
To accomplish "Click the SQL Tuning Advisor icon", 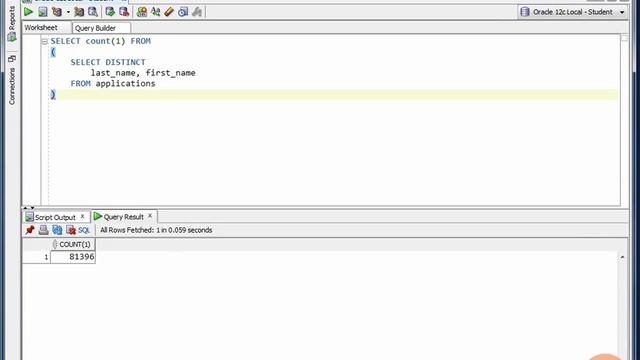I will [93, 12].
